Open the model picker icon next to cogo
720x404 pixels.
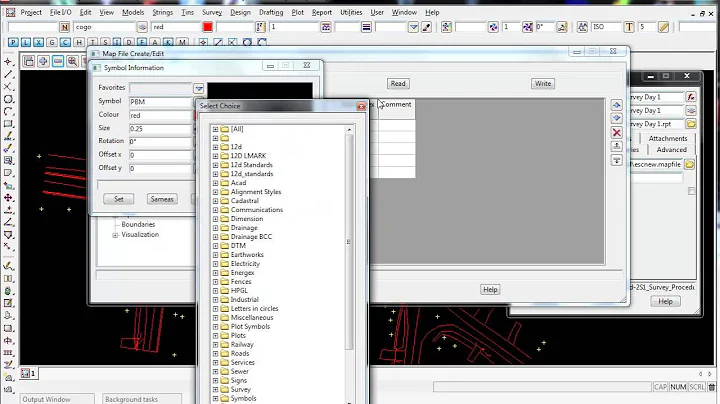tap(142, 27)
